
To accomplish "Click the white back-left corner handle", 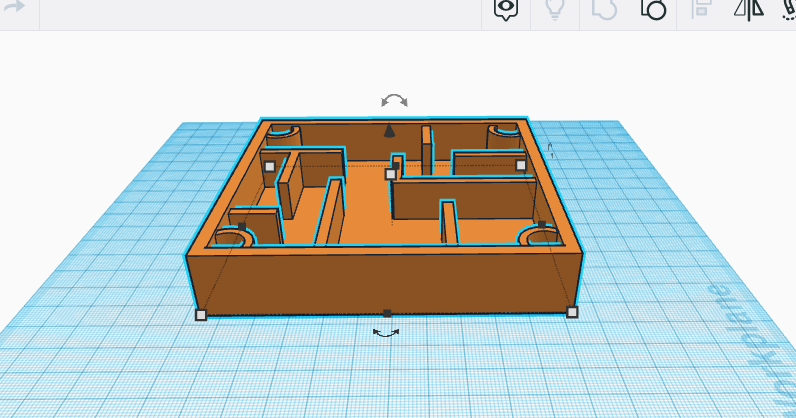I will point(270,166).
